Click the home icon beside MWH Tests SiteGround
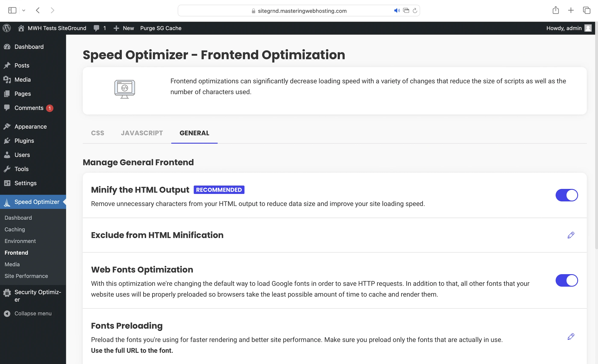Screen dimensions: 598x364 tap(21, 28)
